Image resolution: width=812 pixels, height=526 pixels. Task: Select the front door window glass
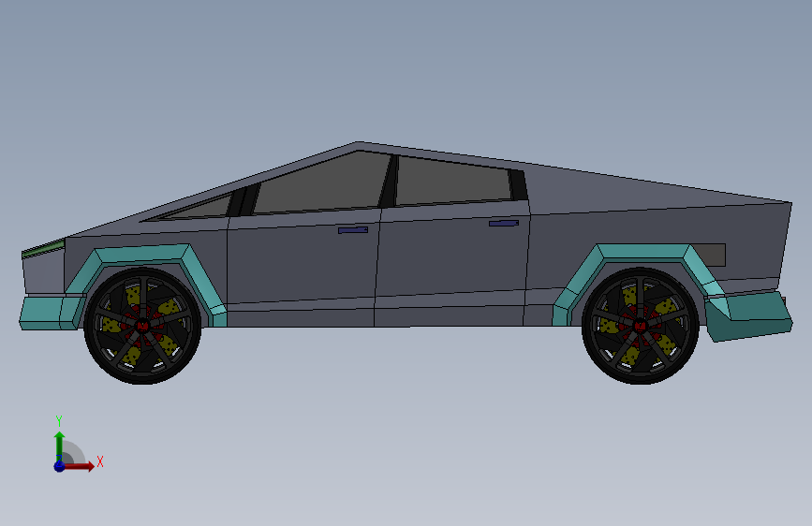(326, 186)
